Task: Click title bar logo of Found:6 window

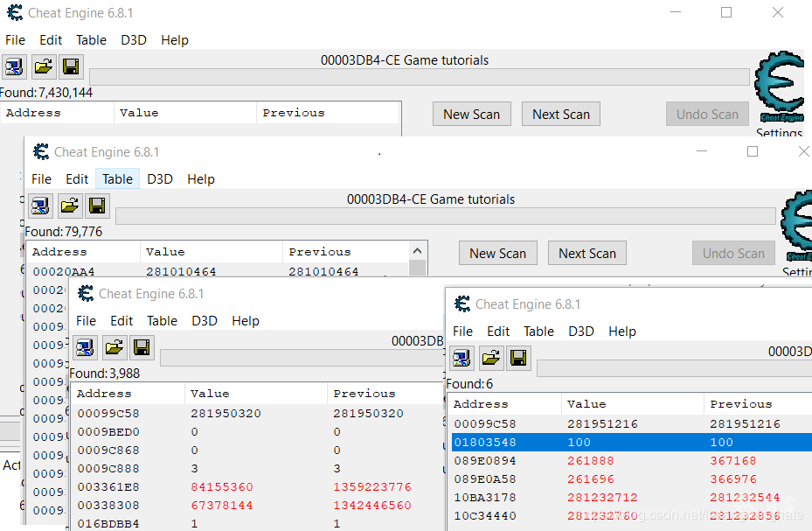Action: pyautogui.click(x=462, y=304)
